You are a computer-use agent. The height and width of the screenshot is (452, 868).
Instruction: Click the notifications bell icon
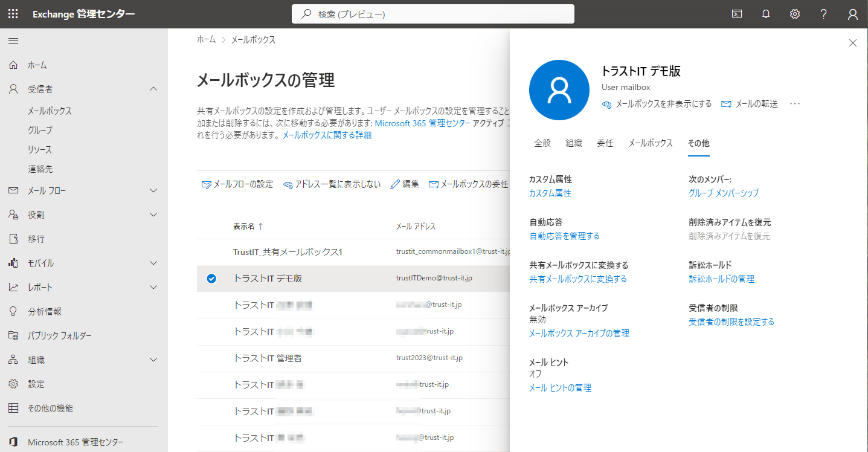(x=766, y=14)
